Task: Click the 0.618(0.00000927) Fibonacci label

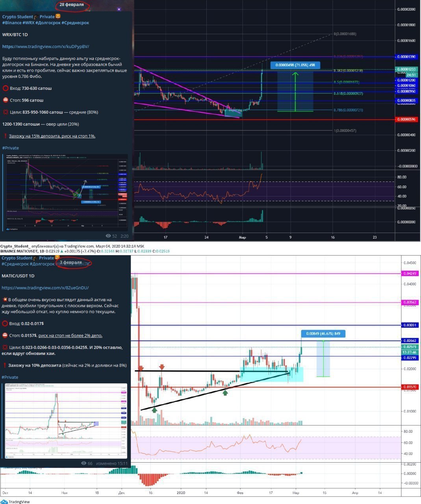Action: click(x=348, y=93)
